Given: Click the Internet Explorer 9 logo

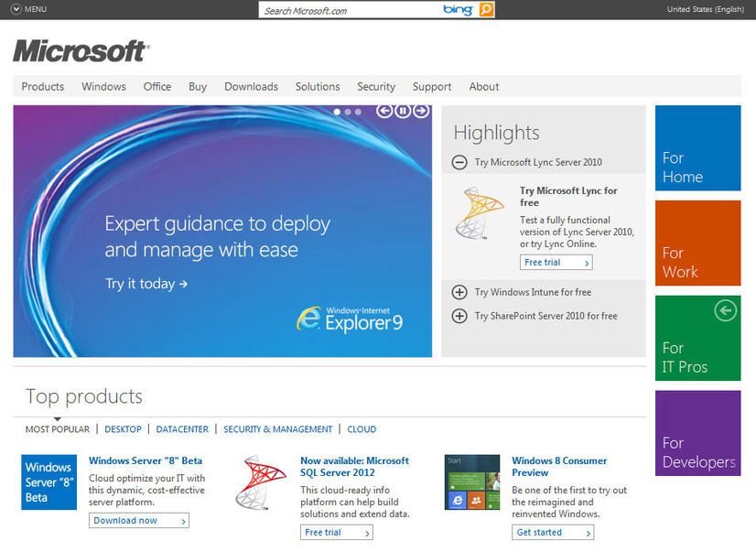Looking at the screenshot, I should [x=350, y=319].
